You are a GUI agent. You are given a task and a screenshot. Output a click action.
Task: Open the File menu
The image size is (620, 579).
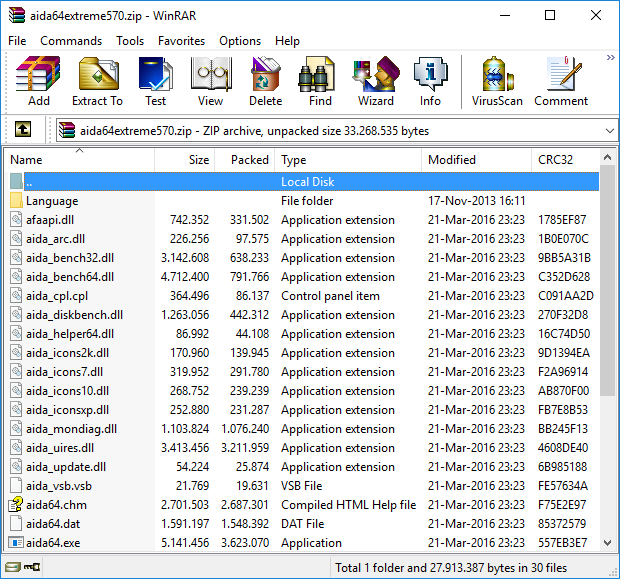(x=17, y=41)
